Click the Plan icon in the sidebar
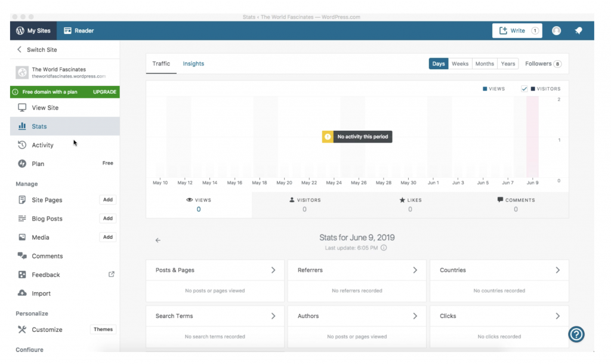This screenshot has width=611, height=364. point(22,164)
